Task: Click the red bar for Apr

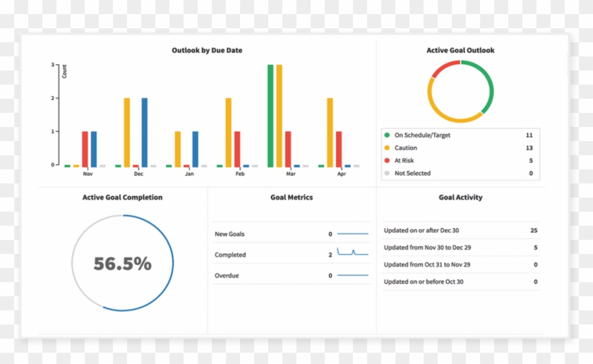Action: pyautogui.click(x=339, y=148)
